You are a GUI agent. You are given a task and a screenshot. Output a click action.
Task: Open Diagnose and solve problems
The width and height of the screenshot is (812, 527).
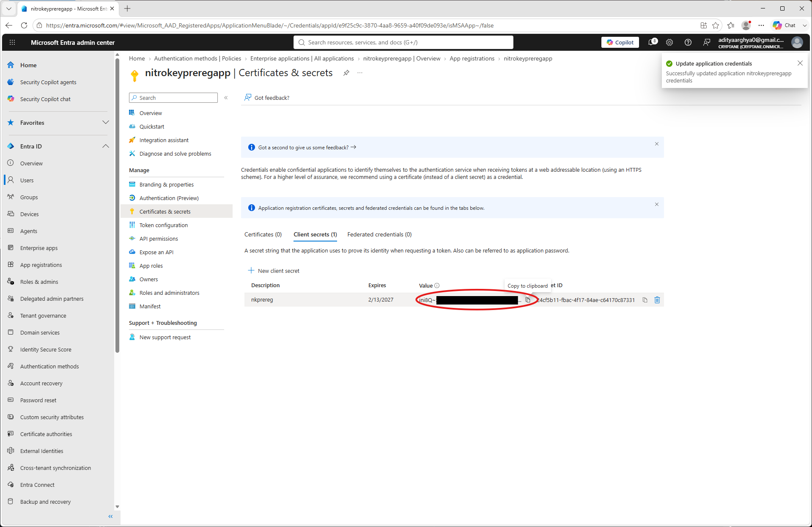176,154
